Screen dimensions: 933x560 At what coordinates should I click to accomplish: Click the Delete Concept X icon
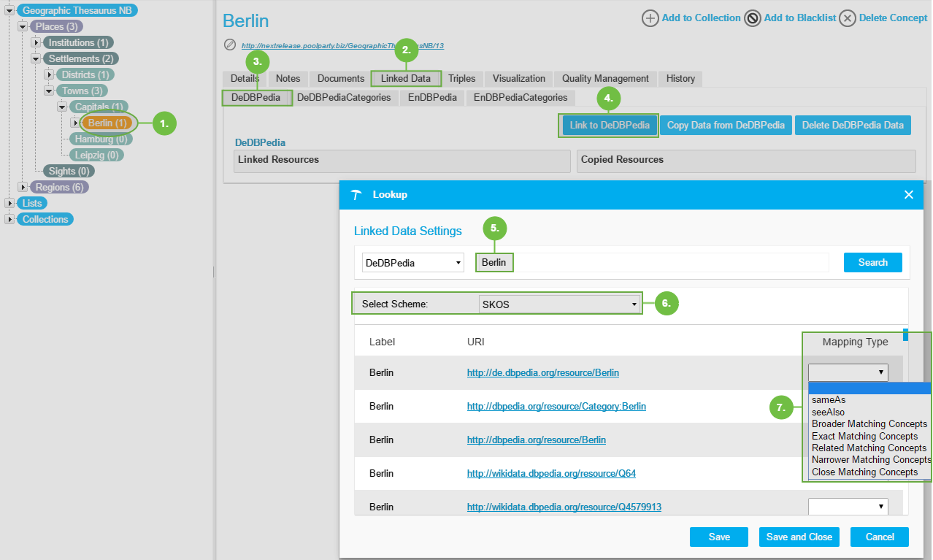[847, 18]
